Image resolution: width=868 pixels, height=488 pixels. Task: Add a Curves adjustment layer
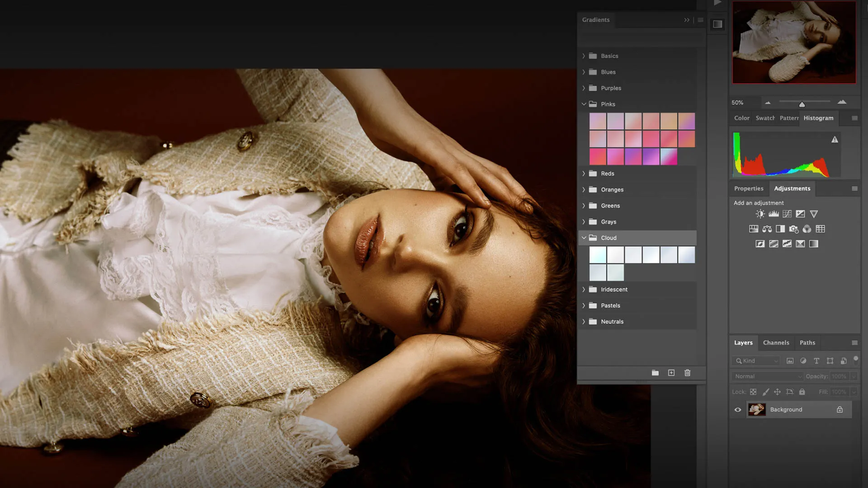(x=787, y=214)
